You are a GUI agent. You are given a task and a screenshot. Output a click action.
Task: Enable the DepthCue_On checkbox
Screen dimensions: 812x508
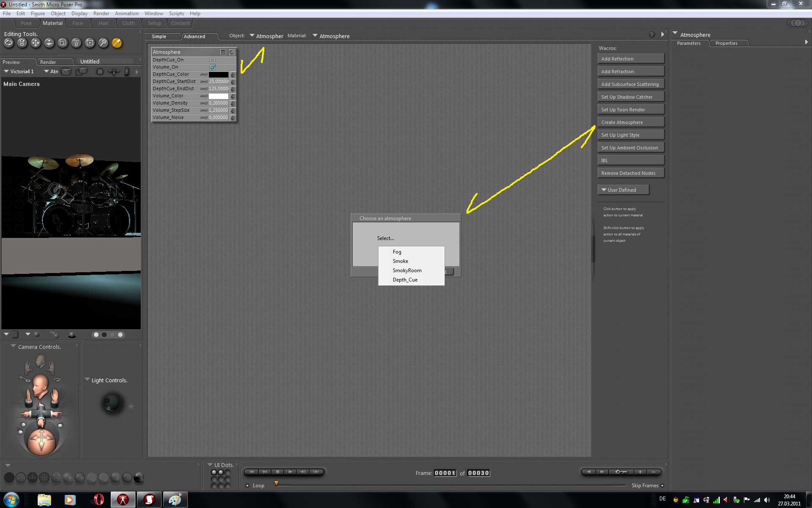click(x=213, y=60)
